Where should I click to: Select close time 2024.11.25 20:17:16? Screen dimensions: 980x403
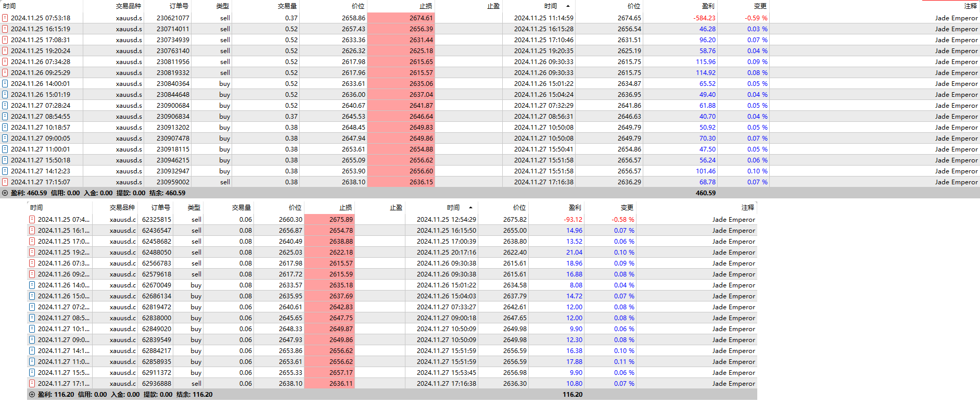pos(447,252)
